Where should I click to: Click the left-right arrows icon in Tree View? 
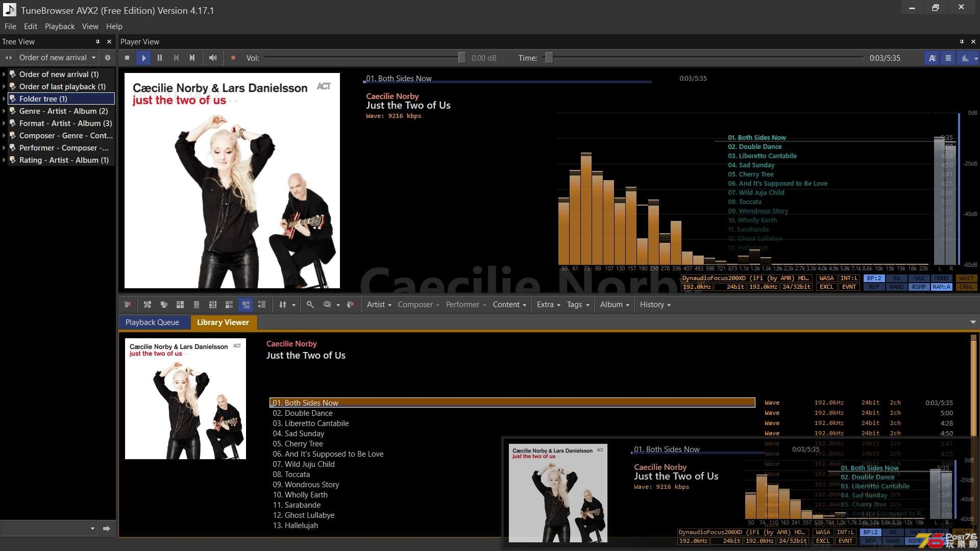(9, 58)
